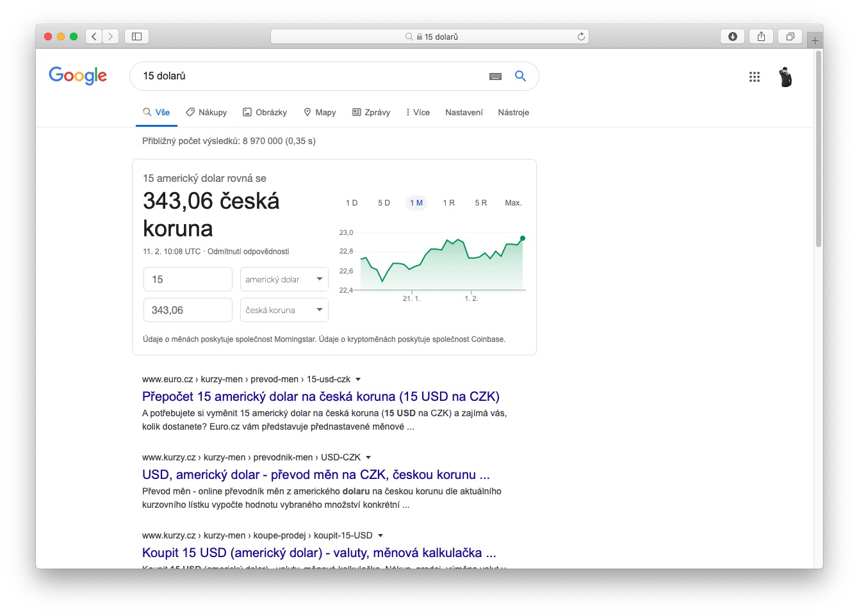Click the Google search magnifier icon

pos(520,76)
